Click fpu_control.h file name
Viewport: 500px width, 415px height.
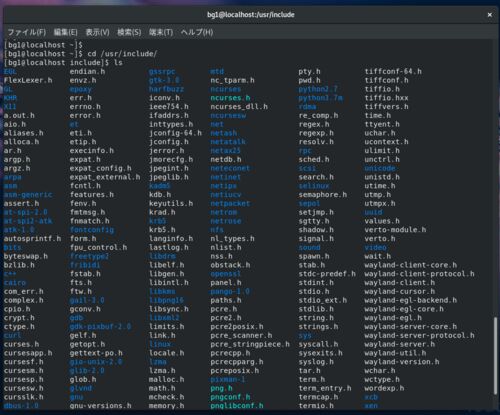[x=98, y=247]
